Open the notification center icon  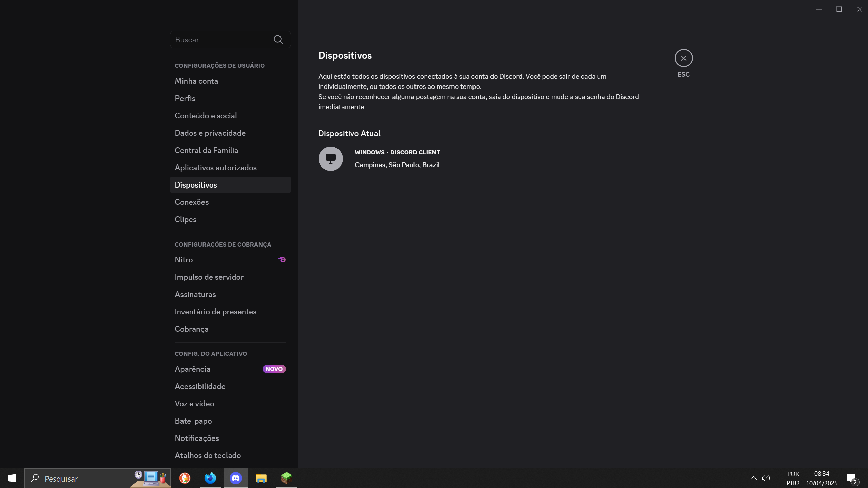(x=853, y=479)
